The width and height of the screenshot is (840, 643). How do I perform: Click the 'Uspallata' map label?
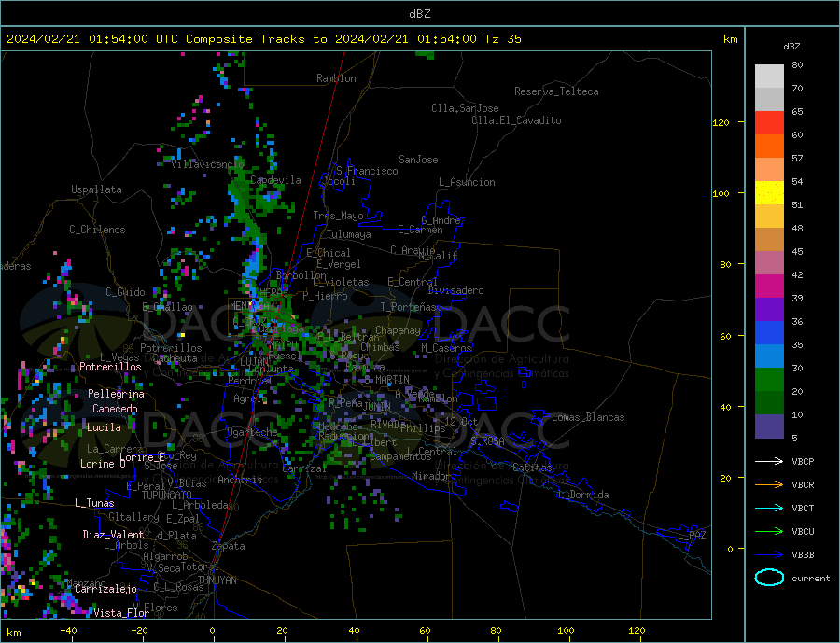point(96,189)
